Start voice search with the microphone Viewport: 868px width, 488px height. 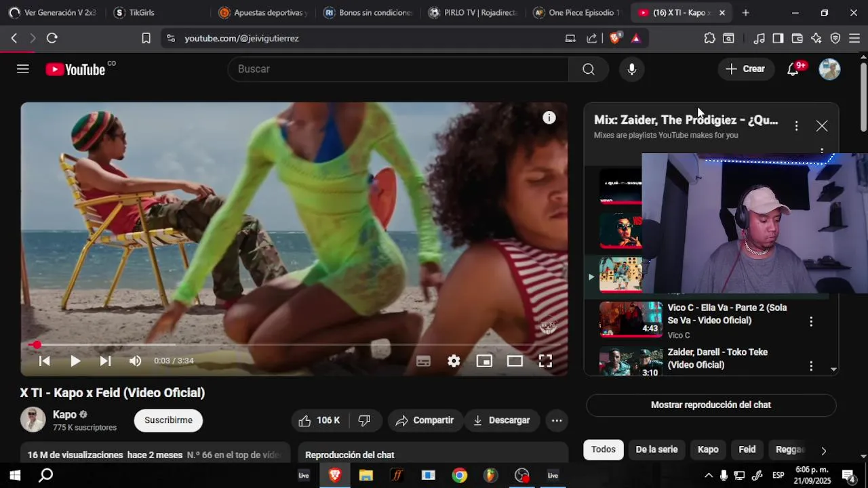click(631, 69)
